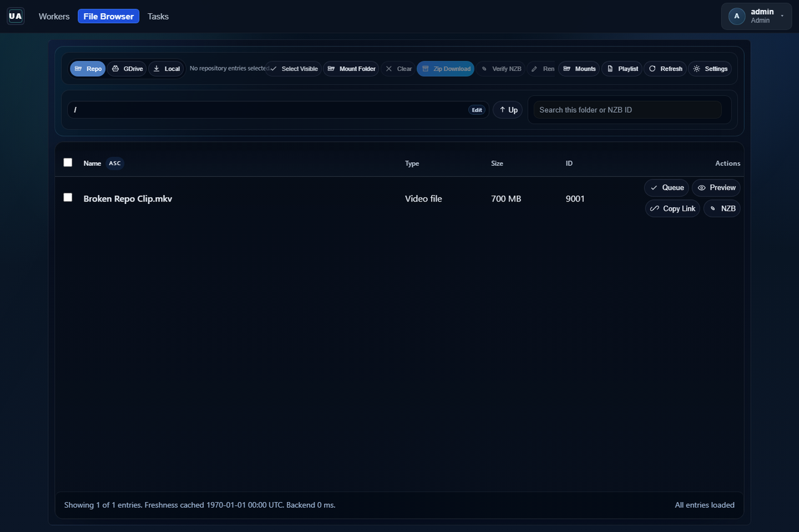This screenshot has height=532, width=799.
Task: Click Verify NZB button
Action: pos(501,69)
